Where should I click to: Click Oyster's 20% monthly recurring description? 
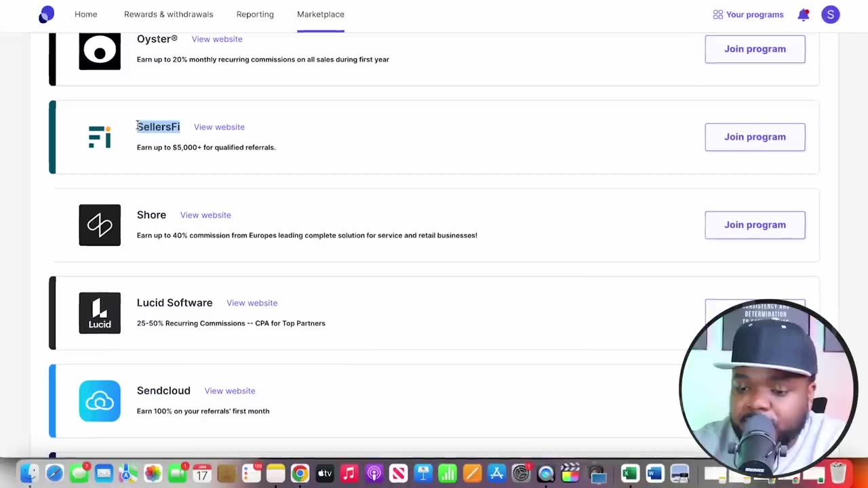click(x=262, y=59)
